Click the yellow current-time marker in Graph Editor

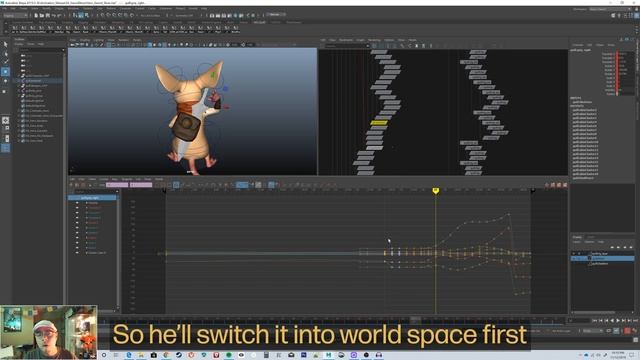(x=436, y=191)
